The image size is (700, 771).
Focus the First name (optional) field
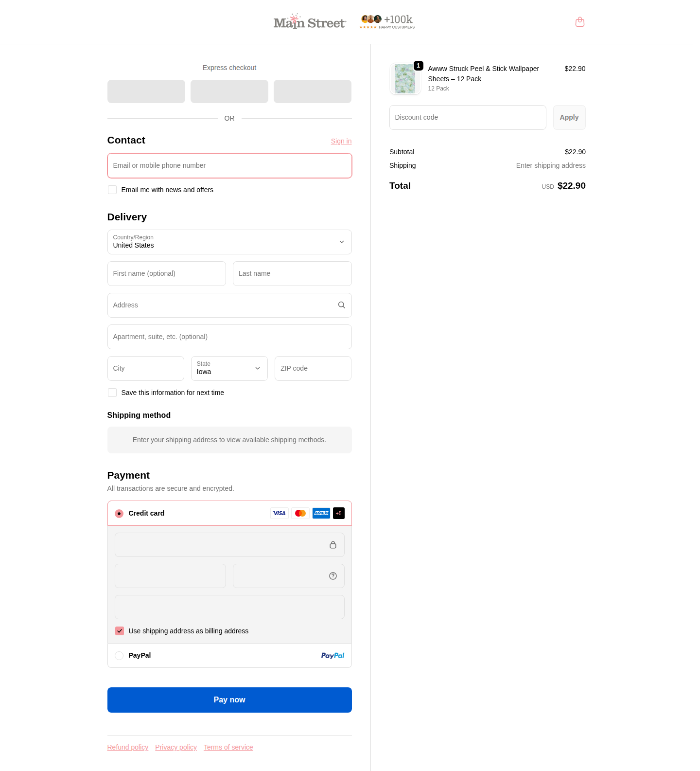point(167,273)
